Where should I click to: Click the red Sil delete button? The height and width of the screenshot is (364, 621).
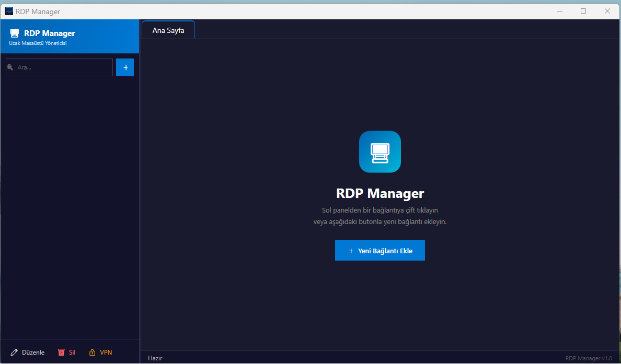pyautogui.click(x=66, y=352)
